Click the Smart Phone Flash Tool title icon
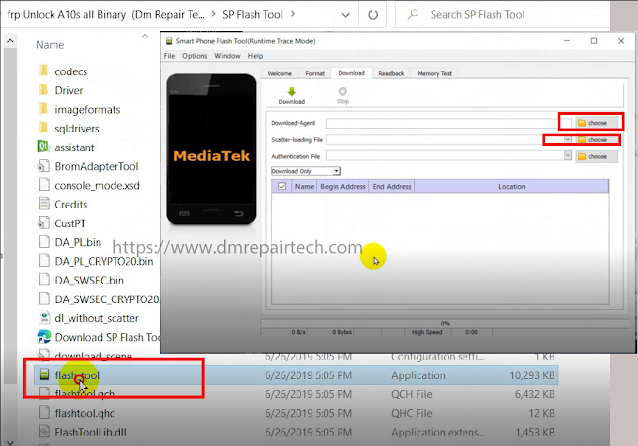 click(168, 41)
